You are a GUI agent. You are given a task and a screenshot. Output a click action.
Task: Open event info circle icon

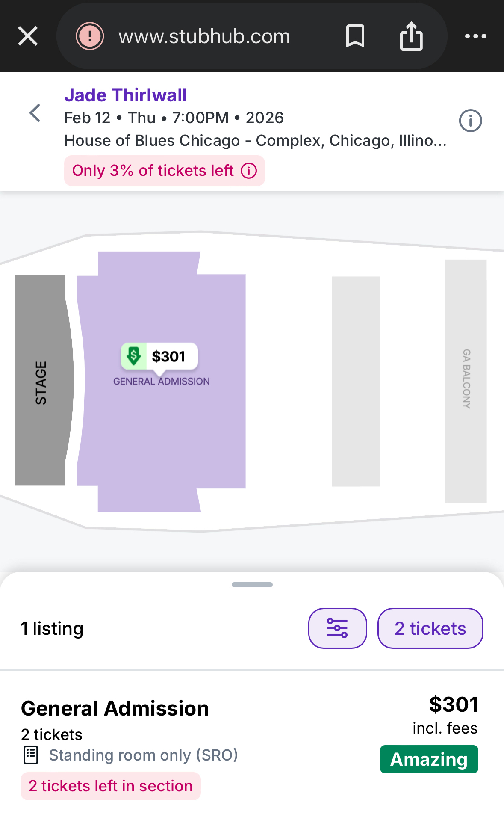[x=470, y=121]
